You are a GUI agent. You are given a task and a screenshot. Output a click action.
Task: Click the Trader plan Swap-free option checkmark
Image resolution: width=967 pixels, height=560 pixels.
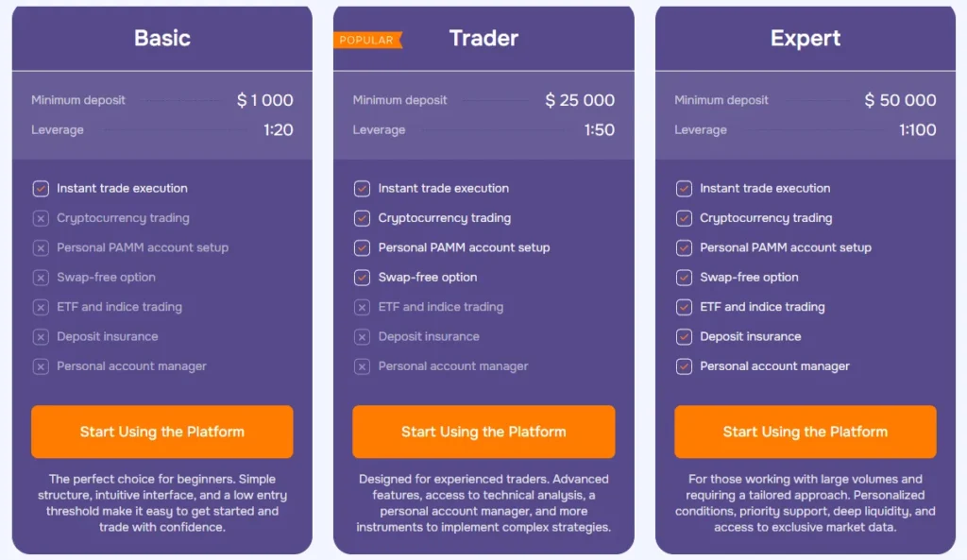point(362,278)
